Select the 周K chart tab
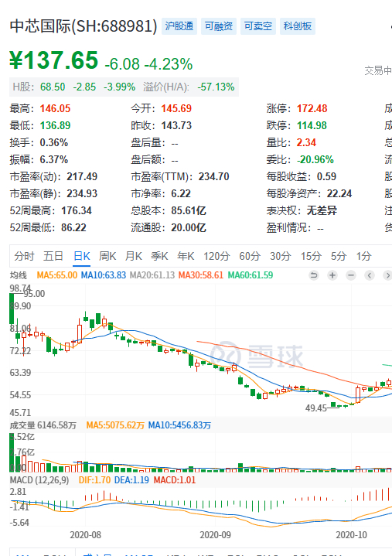The width and height of the screenshot is (392, 556). coord(107,256)
